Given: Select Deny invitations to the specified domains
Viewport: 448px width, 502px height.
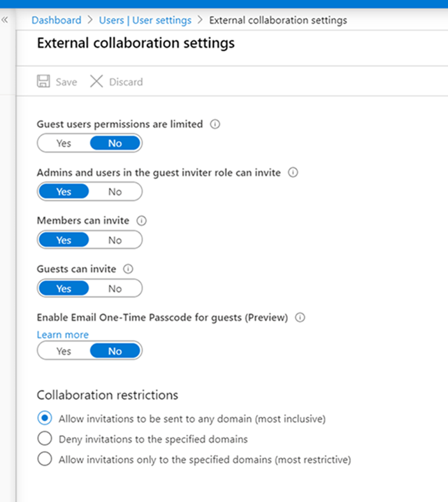Looking at the screenshot, I should [x=45, y=439].
